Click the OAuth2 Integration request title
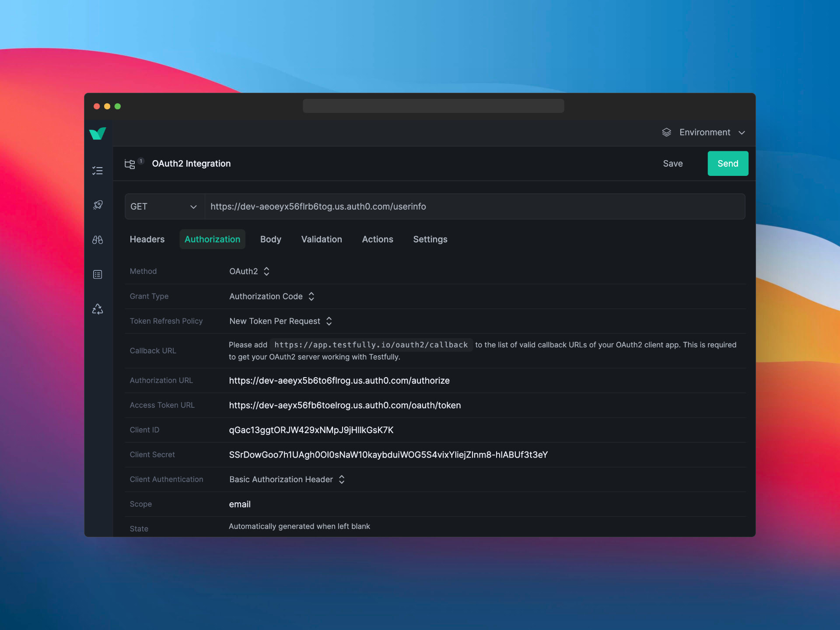840x630 pixels. click(191, 164)
